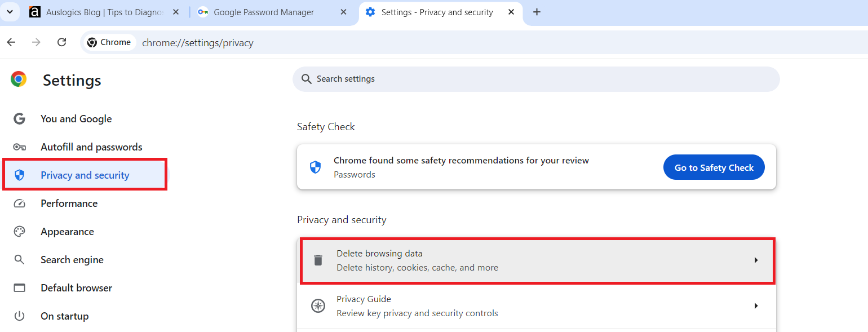Switch to the Auslogics Blog tab
Screen dimensions: 868x332
(104, 12)
